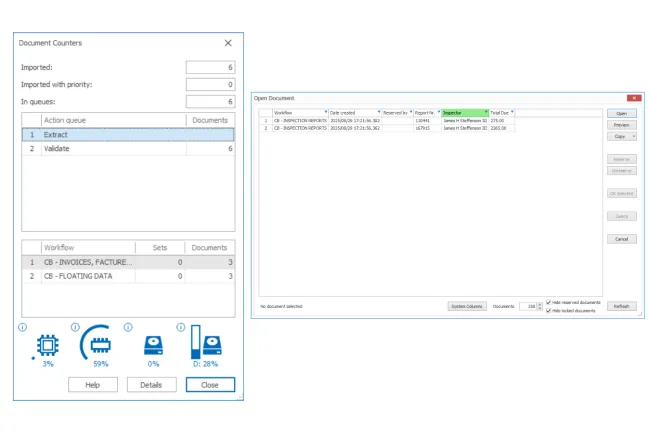This screenshot has width=650, height=433.
Task: Click the memory usage RAM icon
Action: (100, 345)
